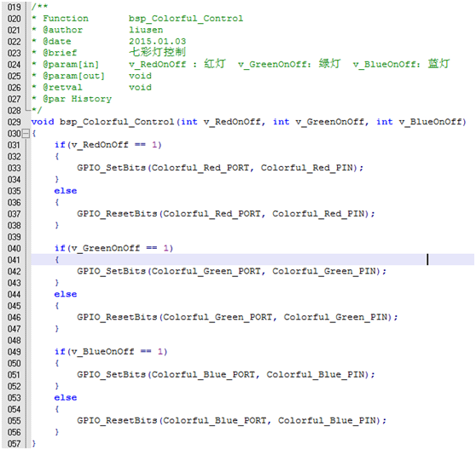
Task: Click the comment opener '/**' on line 019
Action: coord(39,7)
